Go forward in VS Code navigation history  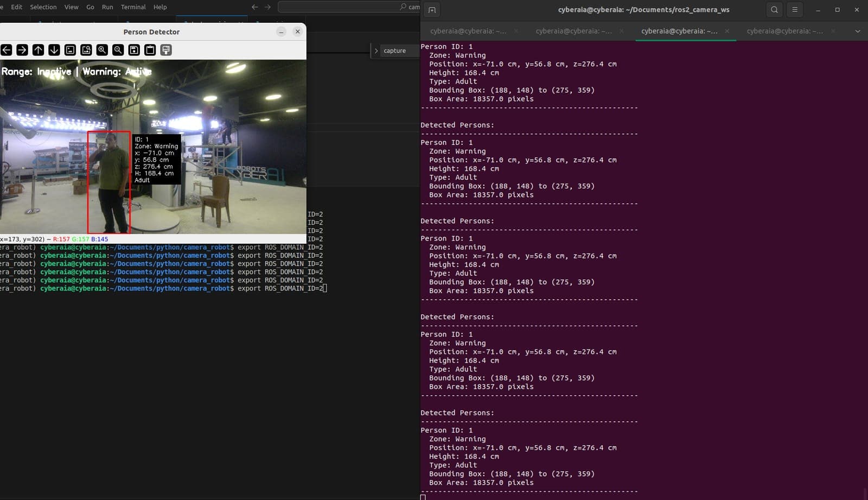267,7
